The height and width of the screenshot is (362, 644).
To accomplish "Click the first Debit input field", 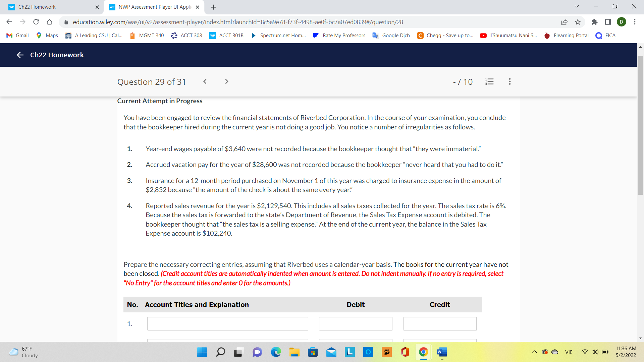I will (355, 323).
